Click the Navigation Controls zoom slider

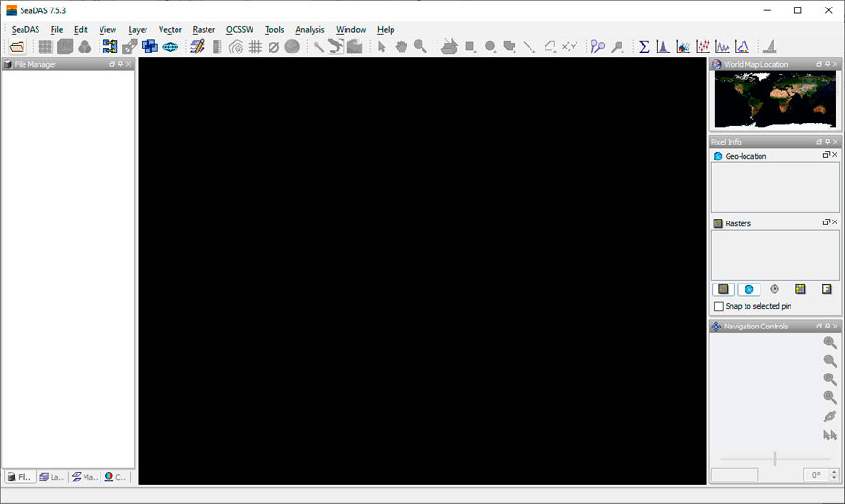click(x=775, y=459)
